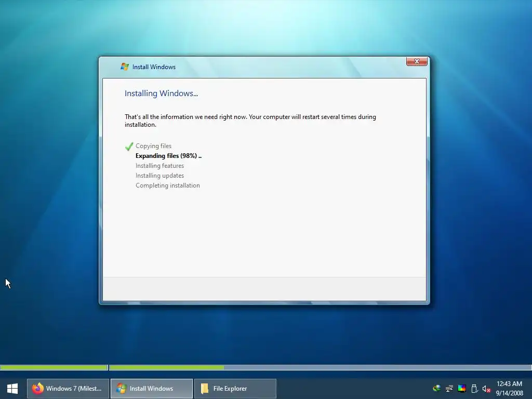Image resolution: width=532 pixels, height=399 pixels.
Task: Select the Install Windows taskbar button
Action: pos(152,389)
